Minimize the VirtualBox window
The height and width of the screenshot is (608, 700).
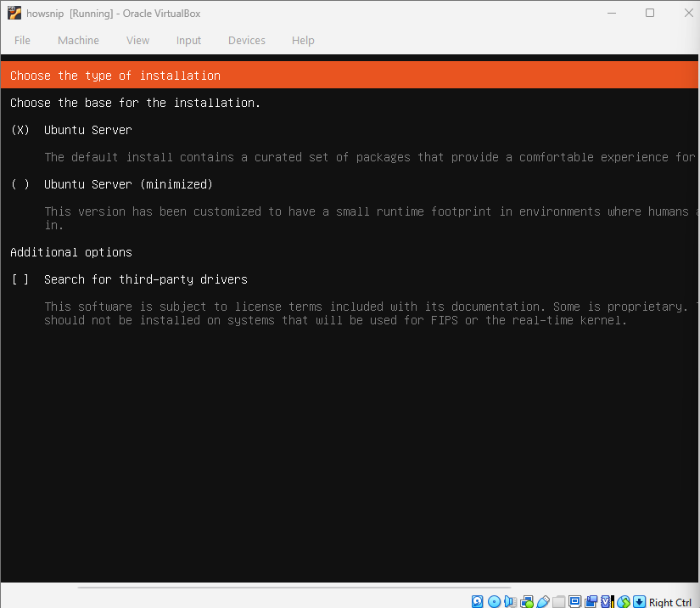click(612, 13)
